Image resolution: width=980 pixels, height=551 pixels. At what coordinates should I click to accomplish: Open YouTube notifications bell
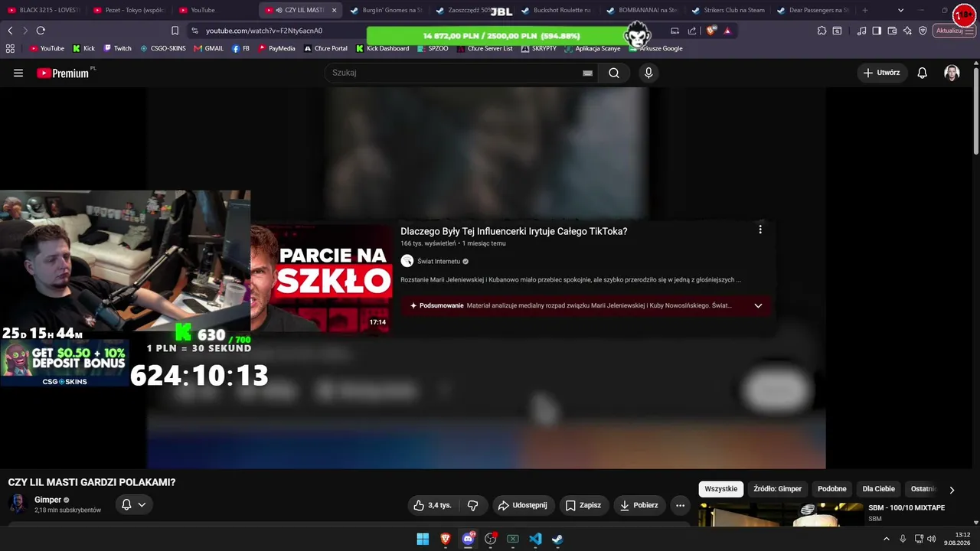click(923, 73)
